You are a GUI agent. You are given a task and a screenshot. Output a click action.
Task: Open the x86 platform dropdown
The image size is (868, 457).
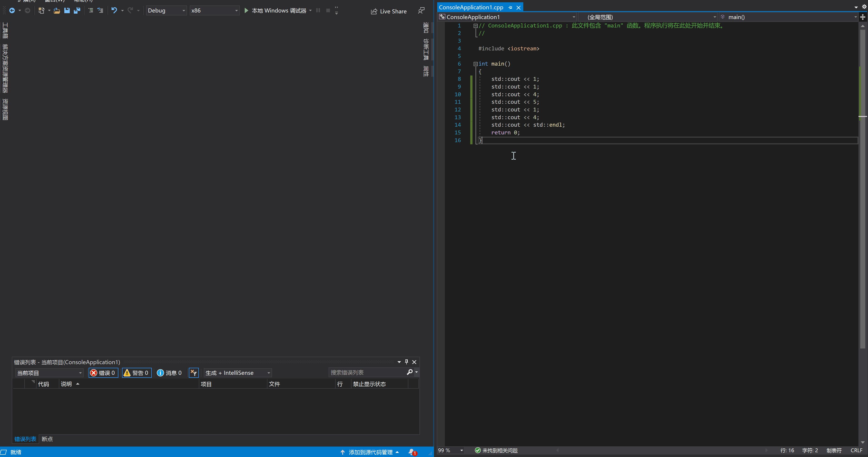click(x=214, y=10)
